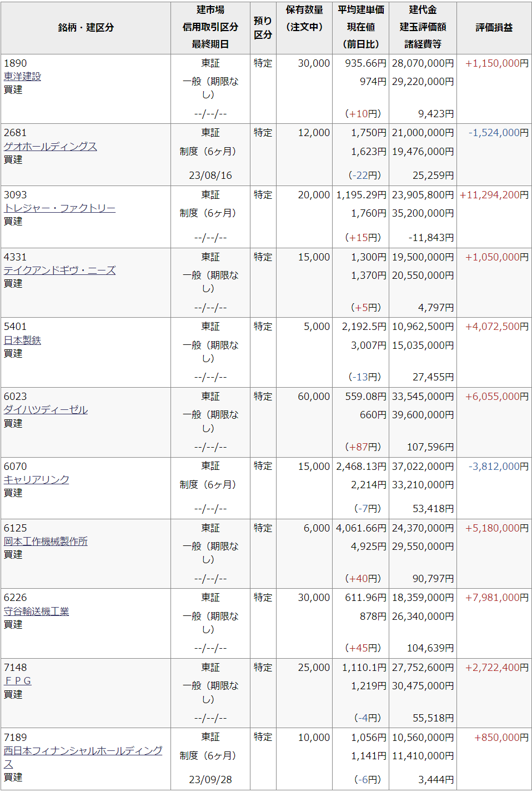Screen dimensions: 532x792
Task: Click the 評価損益 column header
Action: tap(494, 28)
